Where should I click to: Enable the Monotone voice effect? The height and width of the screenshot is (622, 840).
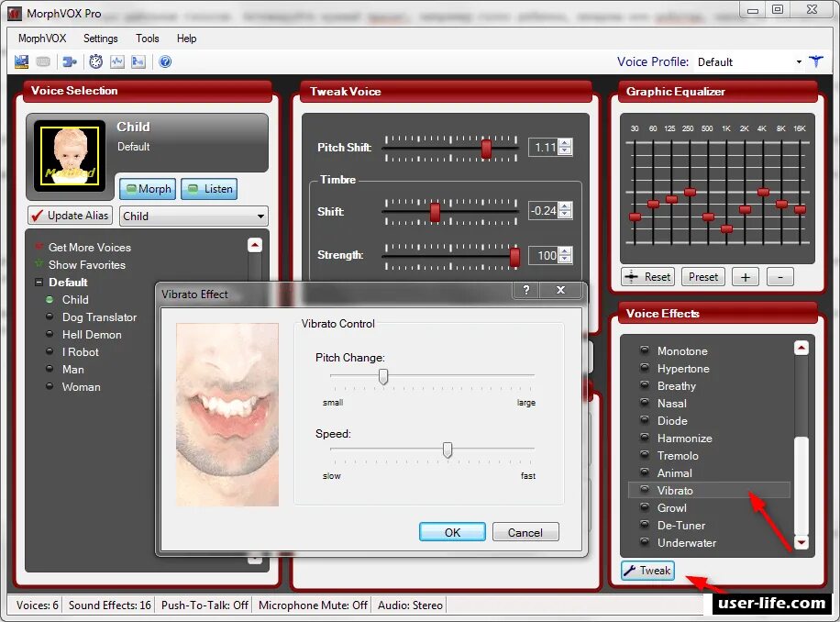[x=645, y=350]
